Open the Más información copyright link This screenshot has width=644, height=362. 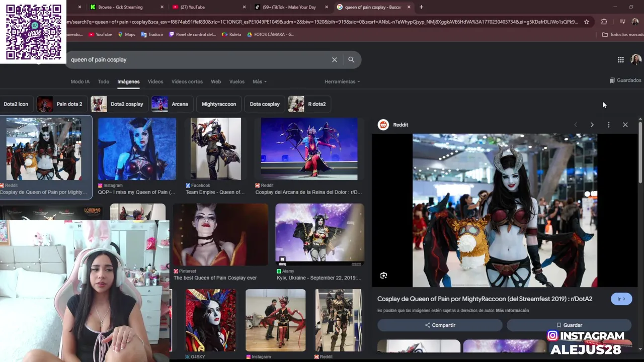click(x=512, y=311)
